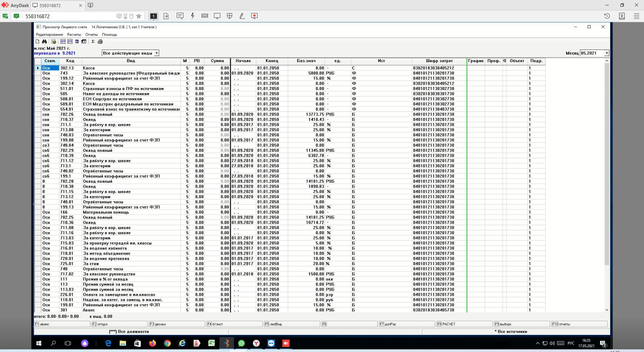Screen dimensions: 644x352
Task: Click the people question-mark toolbar icon
Action: point(84,42)
